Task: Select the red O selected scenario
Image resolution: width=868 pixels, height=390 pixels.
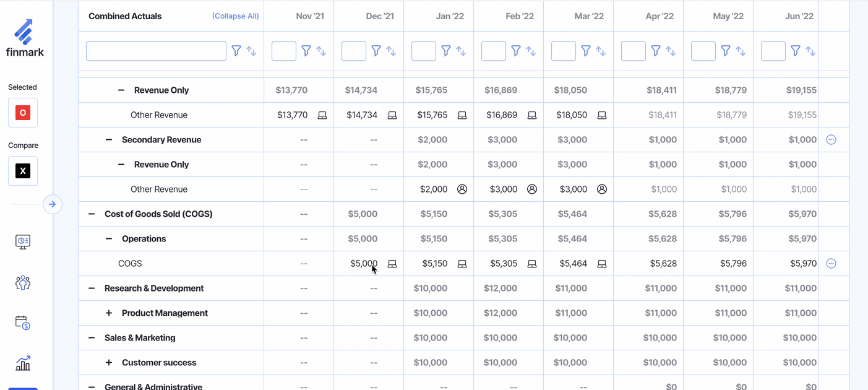Action: [x=23, y=113]
